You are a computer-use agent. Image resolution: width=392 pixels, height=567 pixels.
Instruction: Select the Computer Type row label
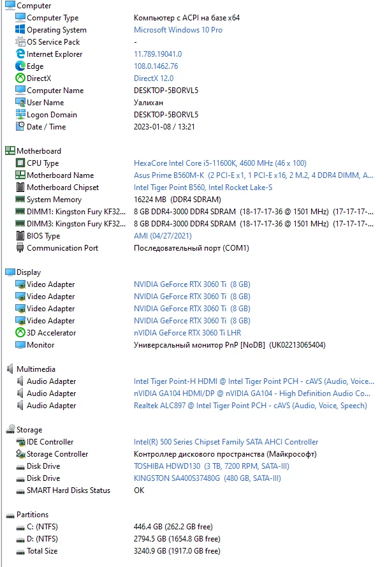click(x=52, y=18)
